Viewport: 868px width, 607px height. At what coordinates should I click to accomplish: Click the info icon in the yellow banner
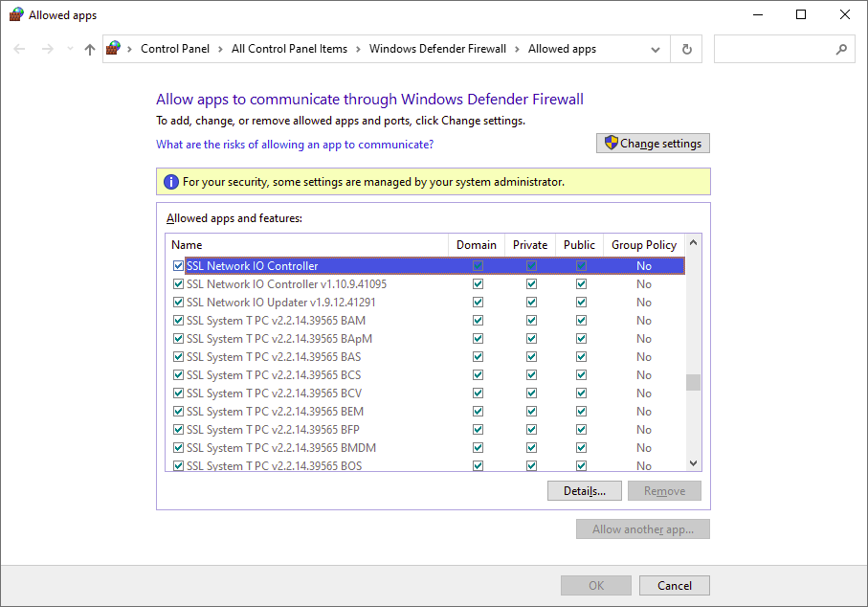tap(171, 182)
